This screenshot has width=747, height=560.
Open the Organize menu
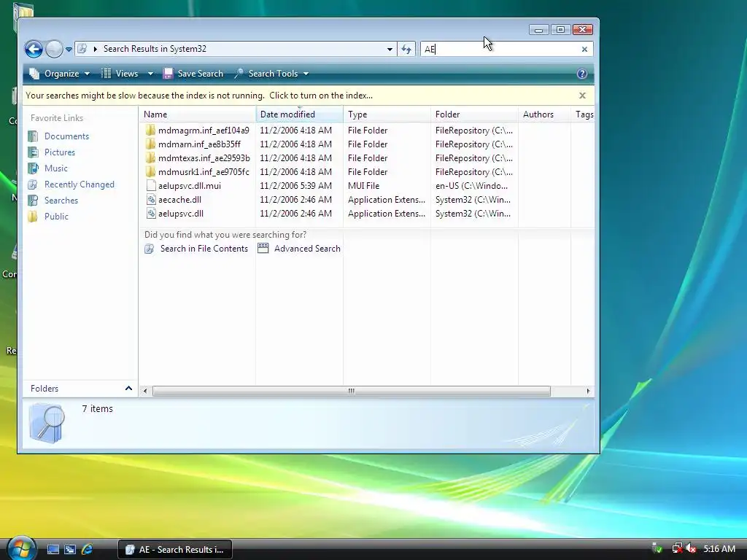[60, 74]
